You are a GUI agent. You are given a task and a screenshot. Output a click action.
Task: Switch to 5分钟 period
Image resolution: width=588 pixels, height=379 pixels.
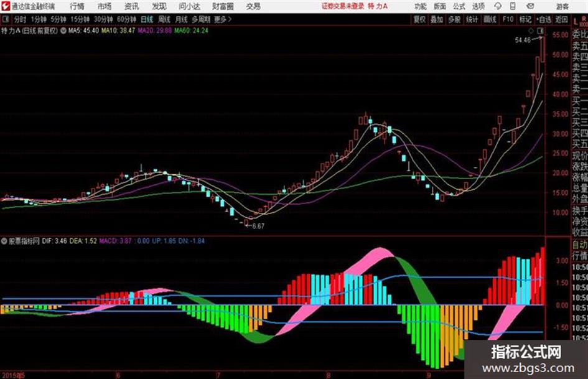click(x=58, y=19)
